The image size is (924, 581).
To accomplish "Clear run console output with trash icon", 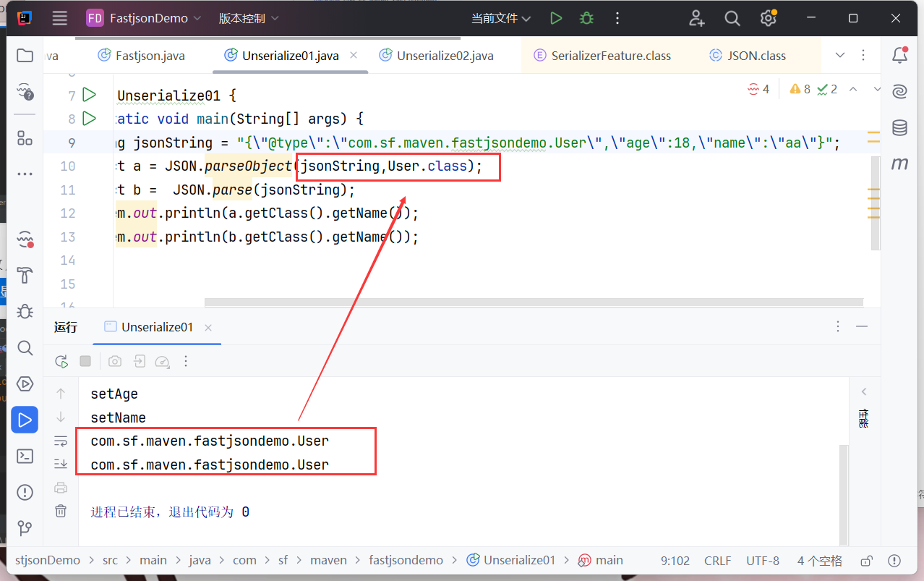I will [x=61, y=511].
